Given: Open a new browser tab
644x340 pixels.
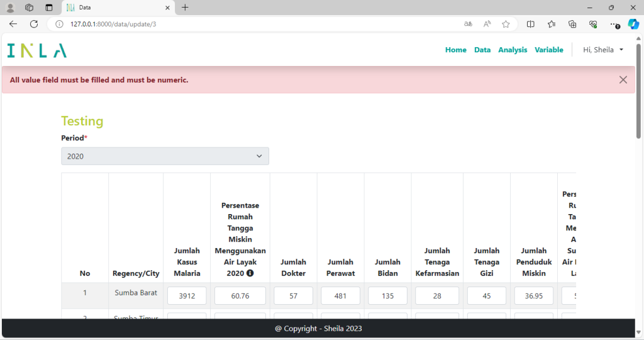Looking at the screenshot, I should 186,8.
